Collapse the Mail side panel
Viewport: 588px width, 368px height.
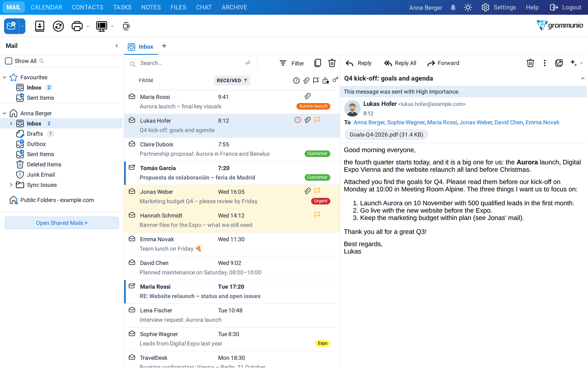click(x=117, y=46)
